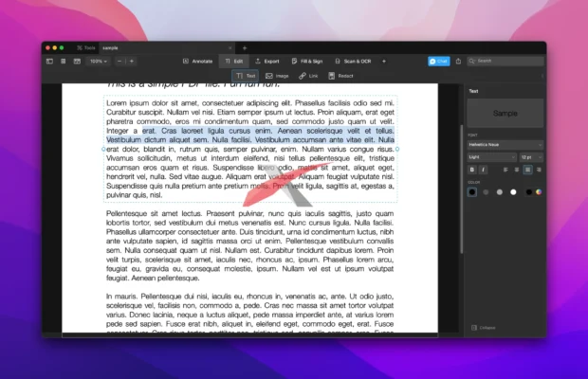Click the paragraph starting 'Pellentesque sit amet lectus'

point(249,245)
